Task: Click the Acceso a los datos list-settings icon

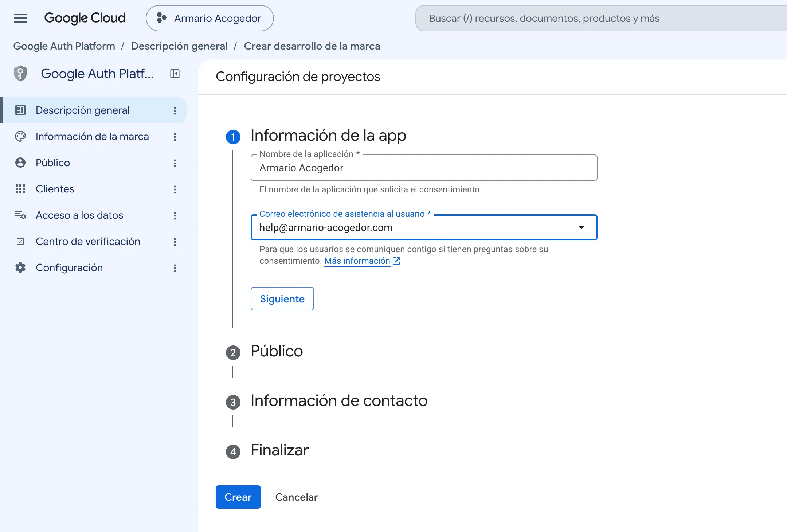Action: 20,215
